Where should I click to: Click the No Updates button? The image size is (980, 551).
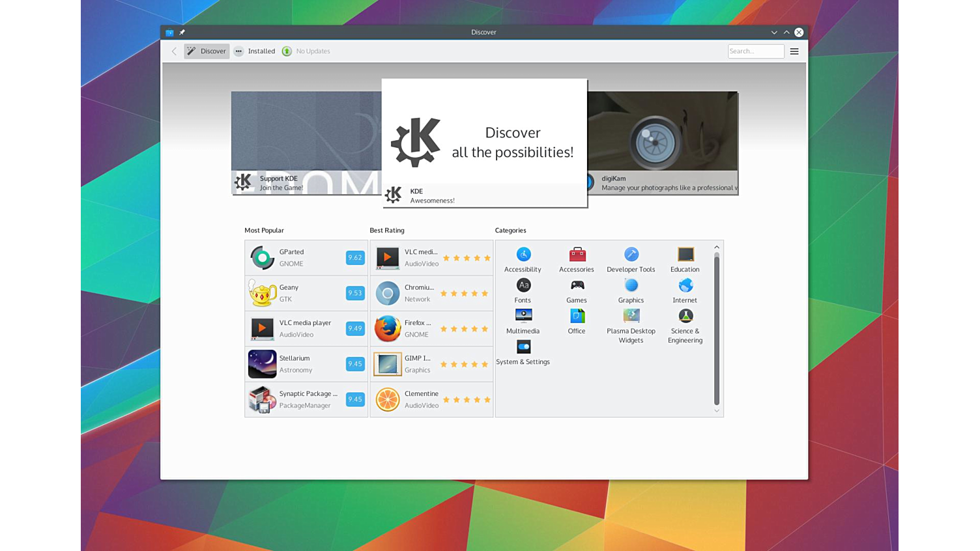click(306, 51)
